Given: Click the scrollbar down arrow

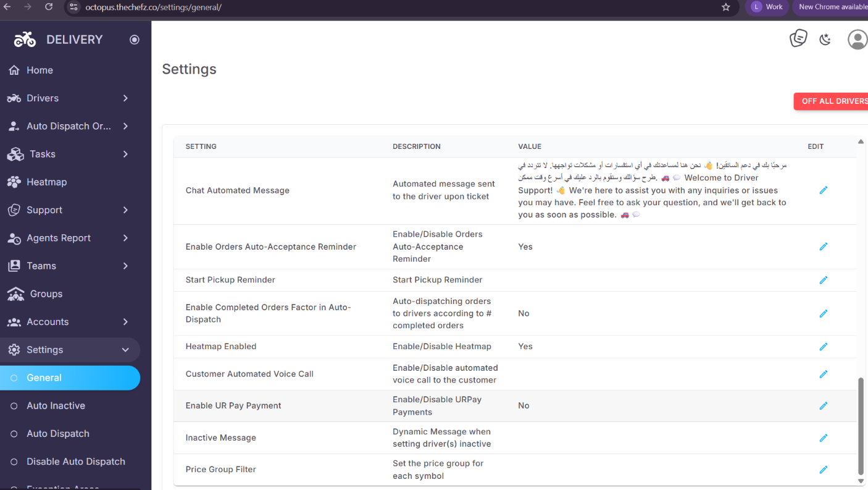Looking at the screenshot, I should click(861, 481).
